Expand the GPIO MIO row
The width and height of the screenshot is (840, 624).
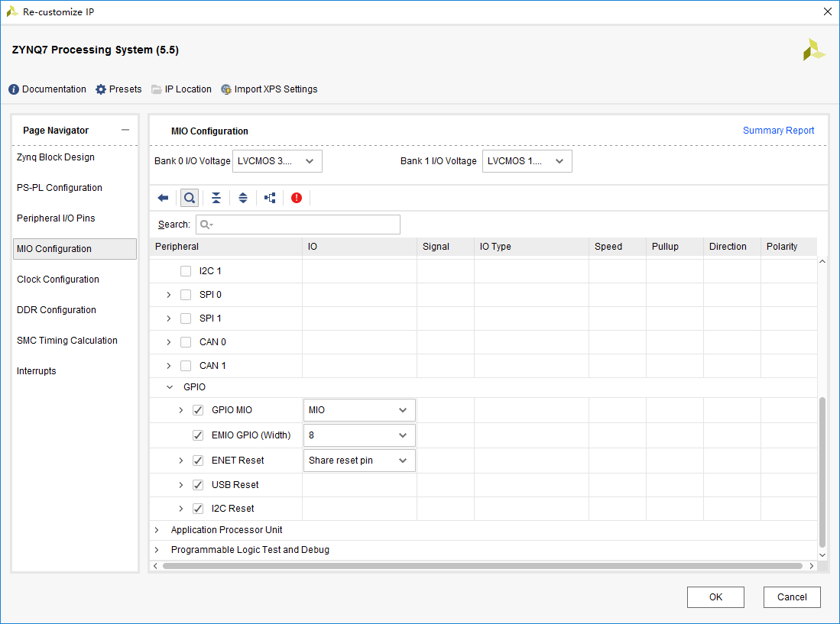(181, 410)
